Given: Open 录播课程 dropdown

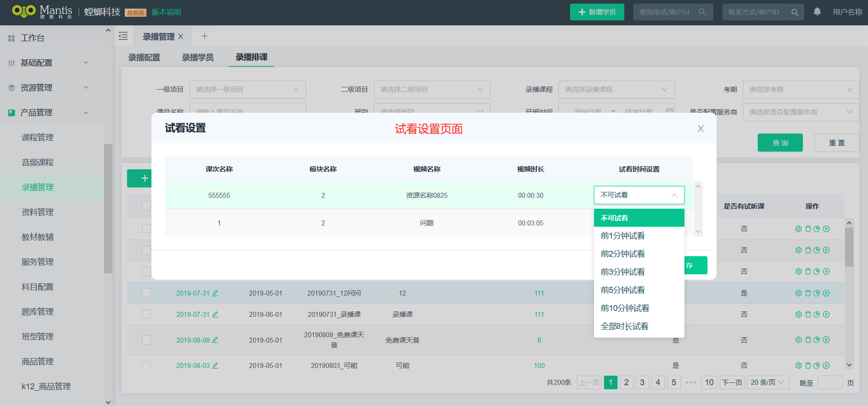Looking at the screenshot, I should pyautogui.click(x=617, y=90).
